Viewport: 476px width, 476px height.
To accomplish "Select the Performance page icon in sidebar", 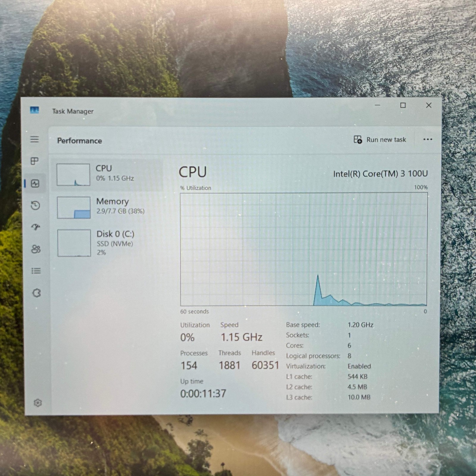I will click(x=35, y=184).
